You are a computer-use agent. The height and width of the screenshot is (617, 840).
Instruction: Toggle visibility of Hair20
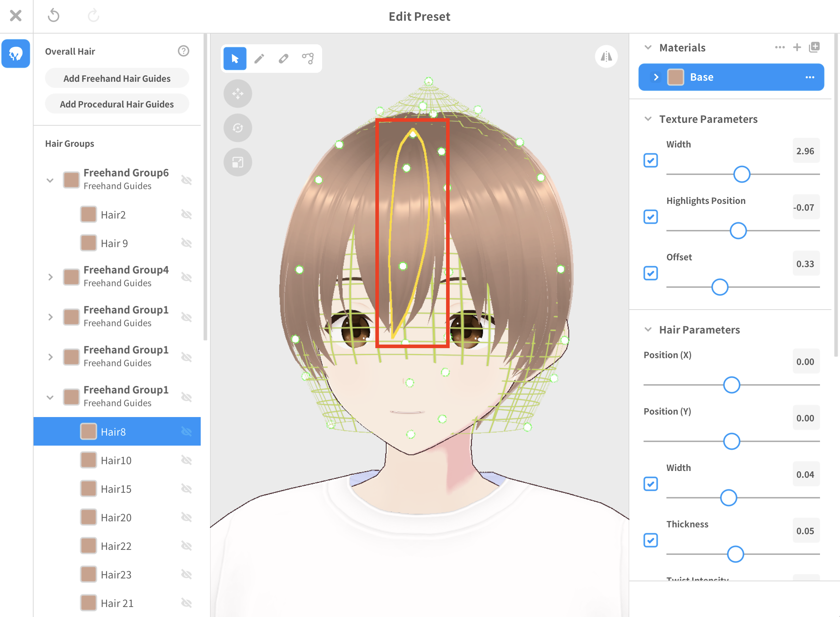186,517
